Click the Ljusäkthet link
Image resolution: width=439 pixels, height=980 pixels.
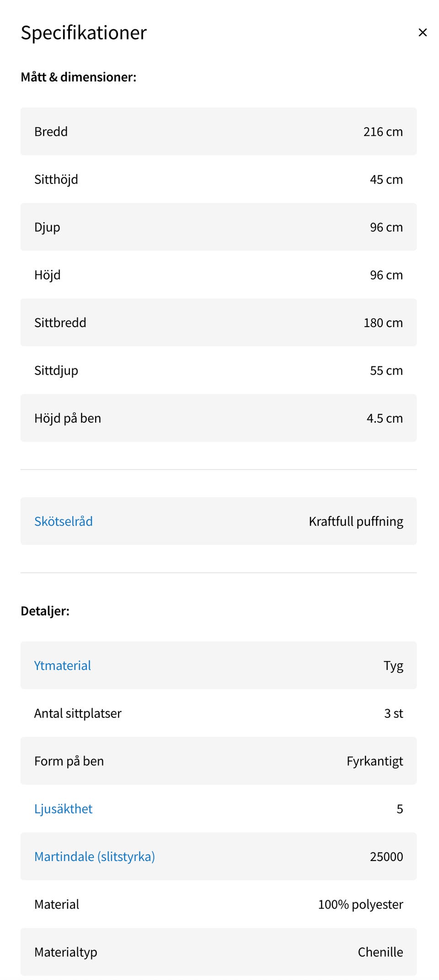tap(64, 808)
